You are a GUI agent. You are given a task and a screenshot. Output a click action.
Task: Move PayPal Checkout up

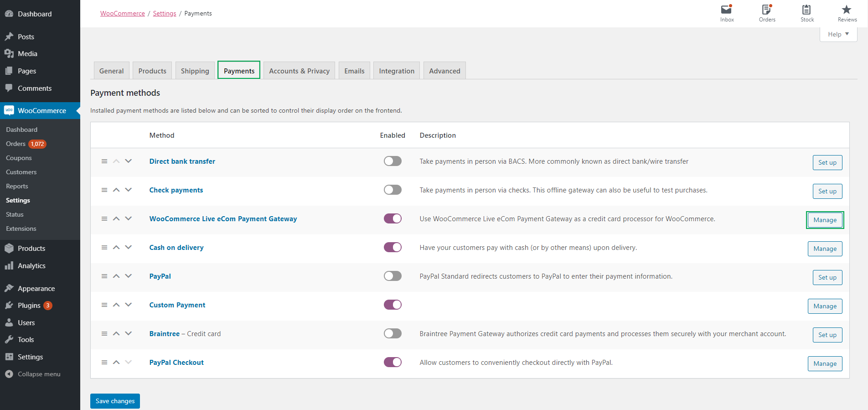pyautogui.click(x=116, y=362)
